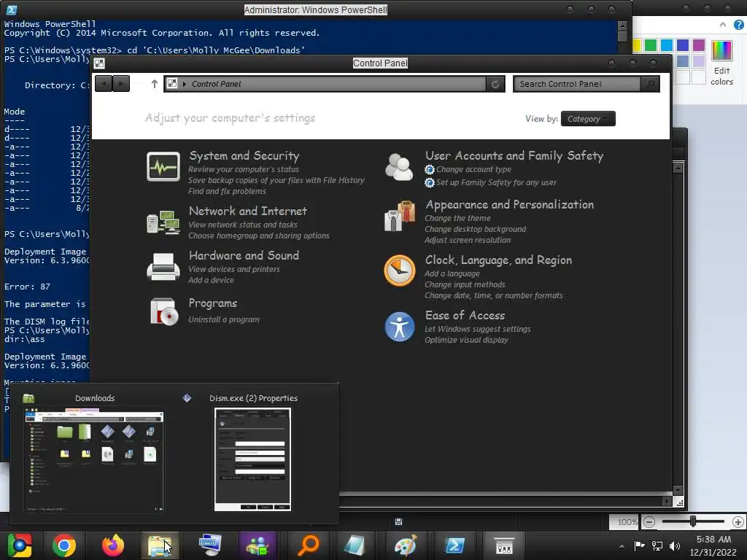Go back in Control Panel navigation

pyautogui.click(x=104, y=84)
